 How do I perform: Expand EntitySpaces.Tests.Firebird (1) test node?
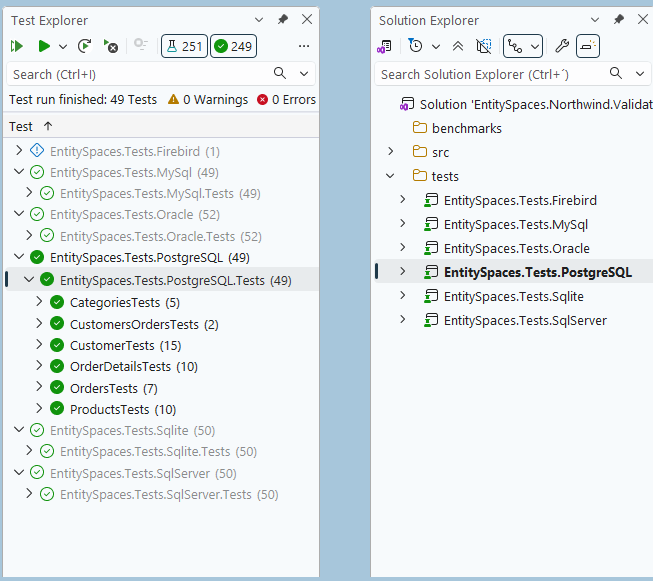[x=19, y=150]
